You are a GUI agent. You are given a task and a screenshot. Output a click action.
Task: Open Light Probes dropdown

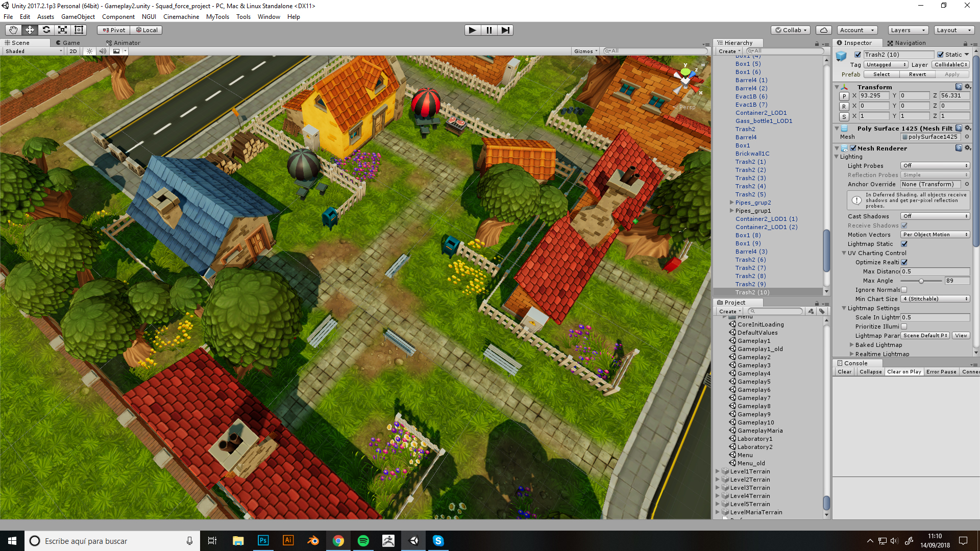(935, 166)
